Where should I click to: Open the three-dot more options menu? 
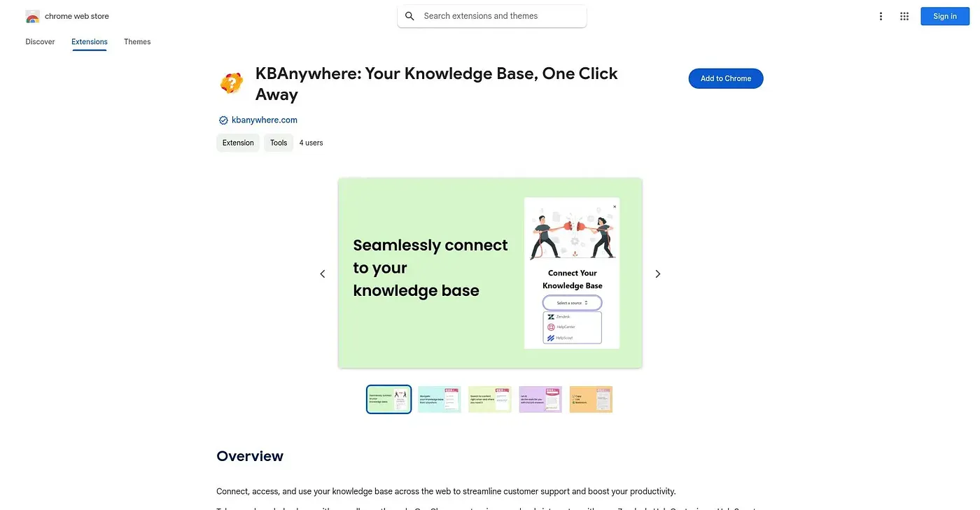(x=881, y=16)
